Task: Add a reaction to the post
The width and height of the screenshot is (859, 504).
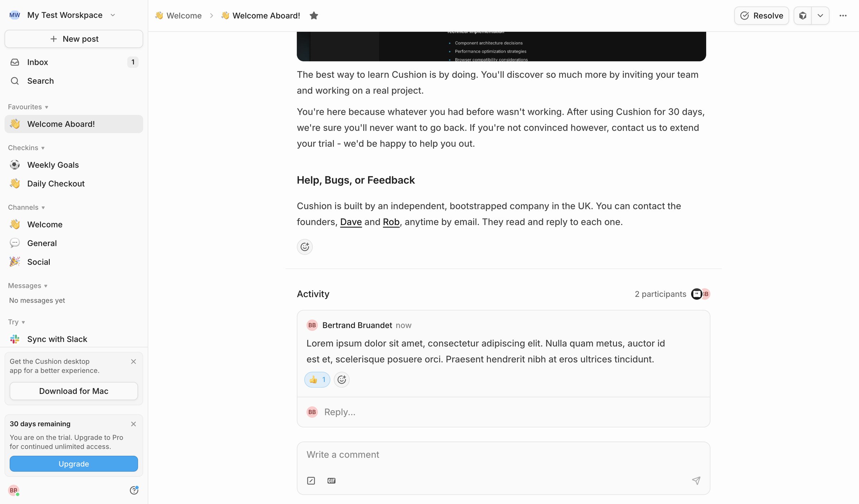Action: point(305,247)
